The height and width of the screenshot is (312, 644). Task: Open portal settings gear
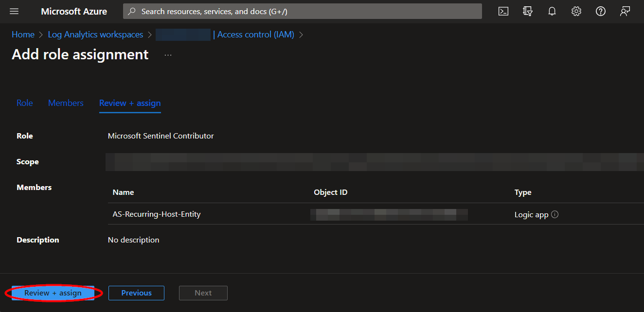click(x=576, y=11)
